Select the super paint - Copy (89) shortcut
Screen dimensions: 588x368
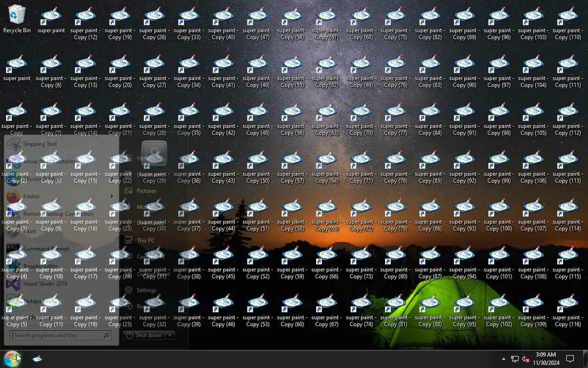point(464,23)
